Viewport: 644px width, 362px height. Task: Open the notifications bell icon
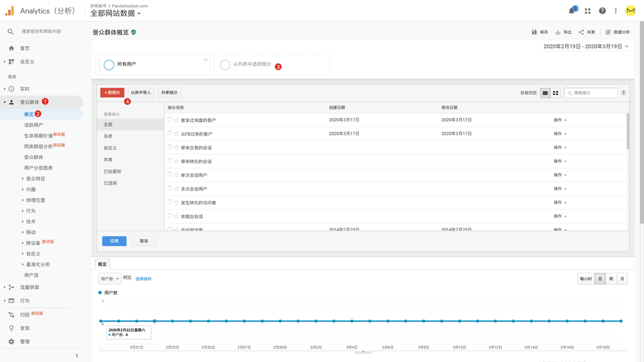click(571, 11)
